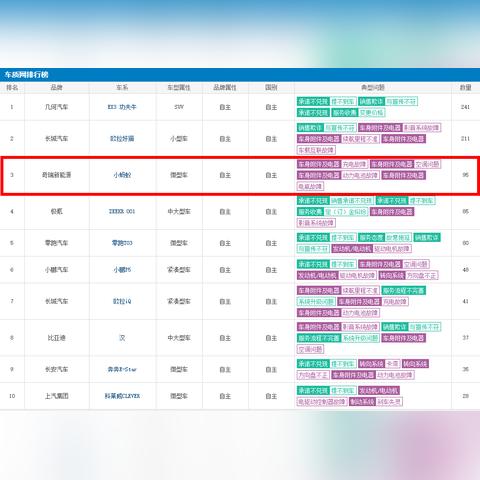
Task: Click the 国别 column header
Action: coord(271,87)
